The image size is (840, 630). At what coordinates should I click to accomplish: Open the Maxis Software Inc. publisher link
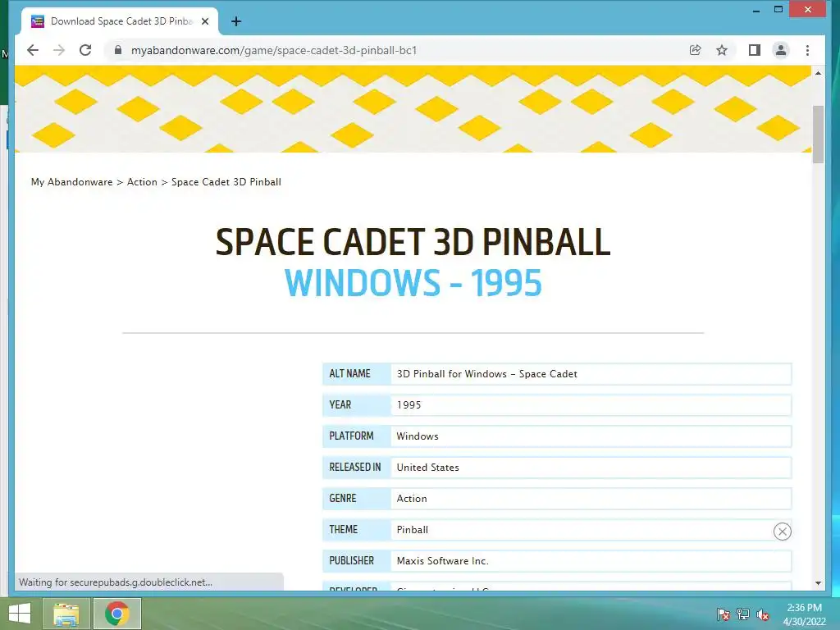click(x=442, y=561)
